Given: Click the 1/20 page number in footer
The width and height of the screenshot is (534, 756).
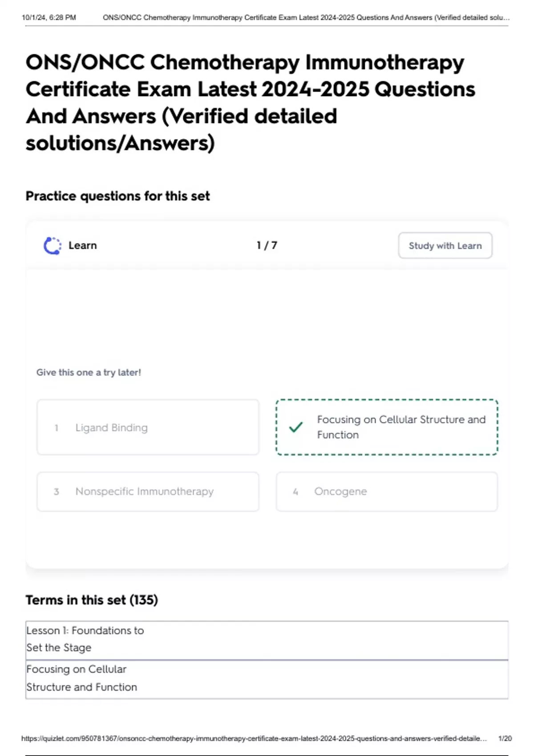Looking at the screenshot, I should [505, 738].
